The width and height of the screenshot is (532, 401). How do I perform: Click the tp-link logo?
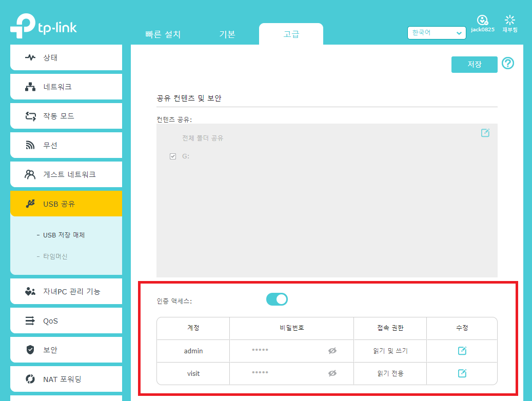coord(44,26)
